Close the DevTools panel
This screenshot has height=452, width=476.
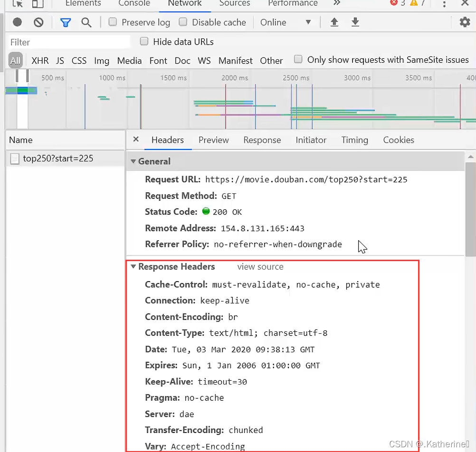(x=465, y=3)
